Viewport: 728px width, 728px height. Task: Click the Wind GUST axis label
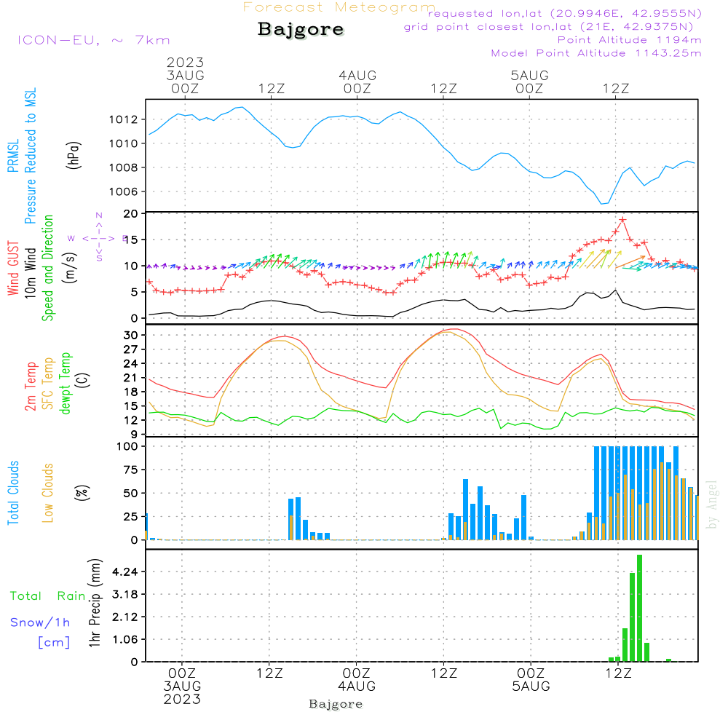tap(13, 268)
